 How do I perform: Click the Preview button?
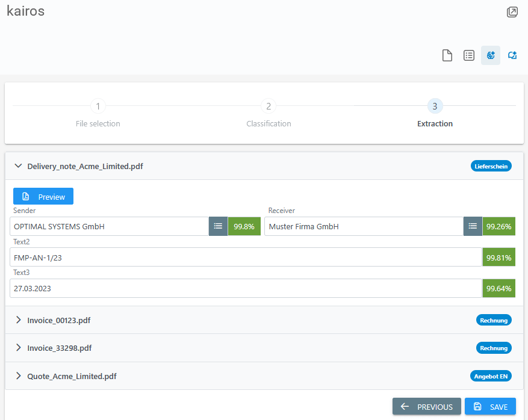tap(43, 197)
